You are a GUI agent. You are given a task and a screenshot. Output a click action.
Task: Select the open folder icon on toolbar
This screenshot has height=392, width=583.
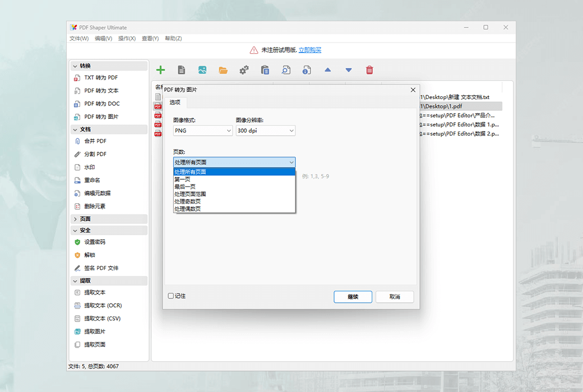pos(223,69)
